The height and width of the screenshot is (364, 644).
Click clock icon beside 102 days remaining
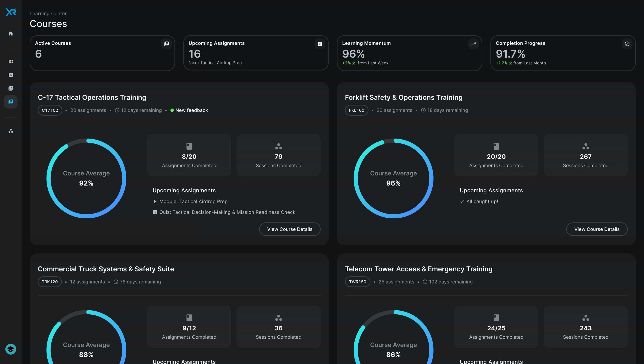coord(425,282)
